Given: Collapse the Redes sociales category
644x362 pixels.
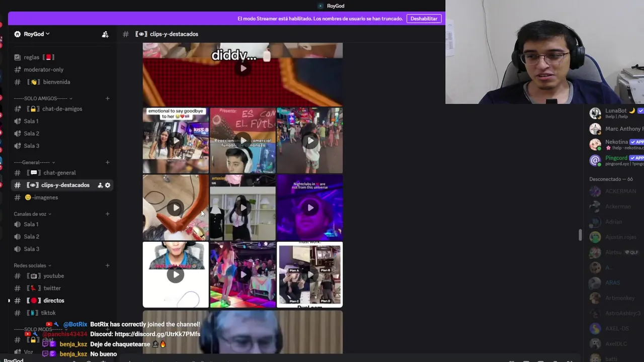Looking at the screenshot, I should tap(33, 265).
